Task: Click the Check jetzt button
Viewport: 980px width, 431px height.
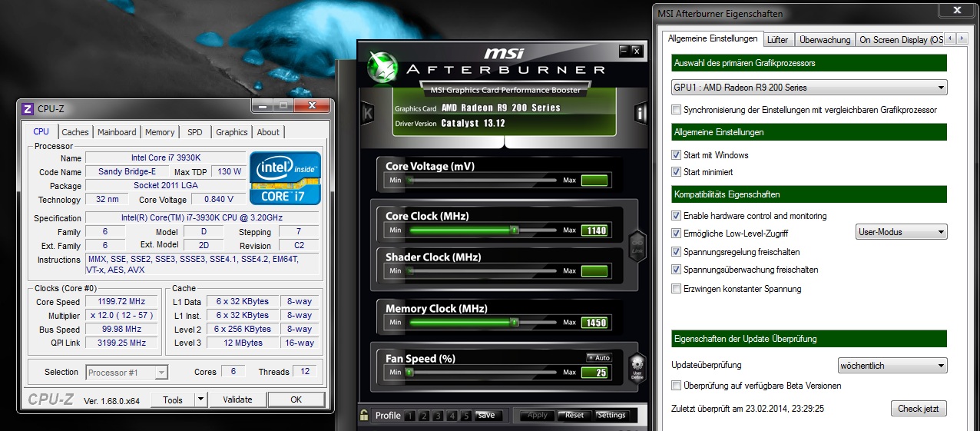Action: 919,409
